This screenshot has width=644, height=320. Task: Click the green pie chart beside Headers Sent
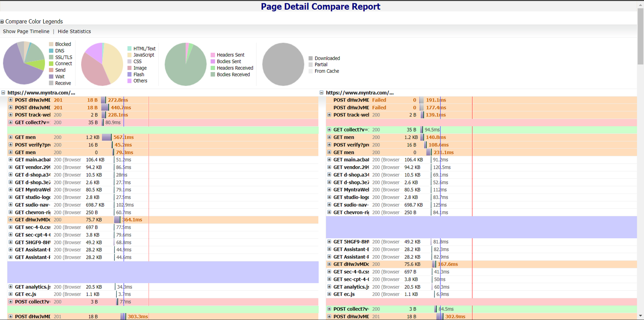point(186,64)
